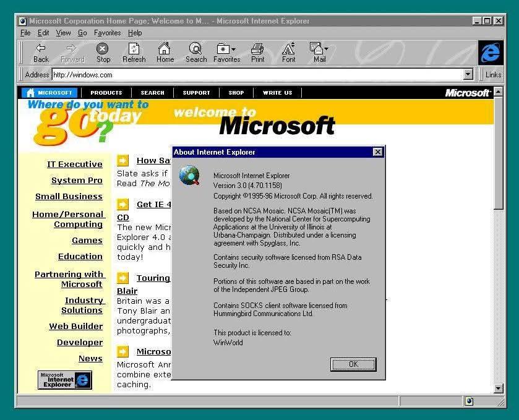519x420 pixels.
Task: Select the SEARCH tab on the web page
Action: tap(152, 93)
